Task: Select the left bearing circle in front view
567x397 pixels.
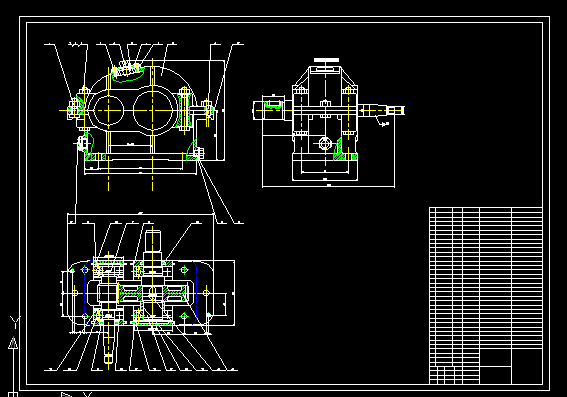Action: tap(108, 110)
